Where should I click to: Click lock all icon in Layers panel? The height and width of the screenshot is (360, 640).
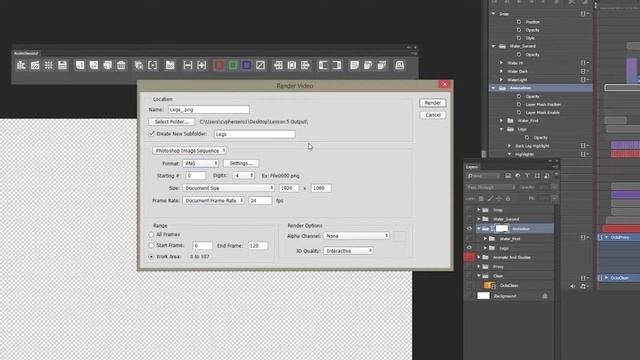pos(508,199)
